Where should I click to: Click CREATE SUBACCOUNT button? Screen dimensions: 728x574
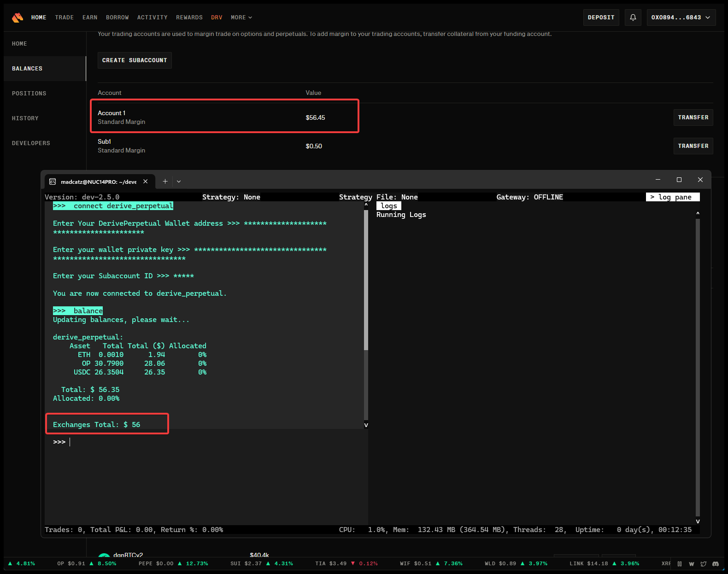[x=135, y=60]
